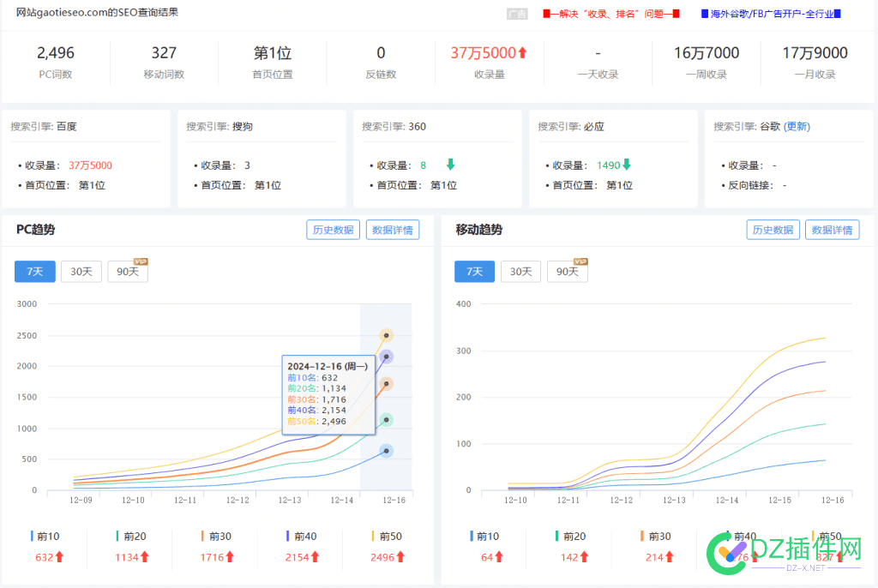Toggle 前20 legend in PC chart

pos(131,536)
